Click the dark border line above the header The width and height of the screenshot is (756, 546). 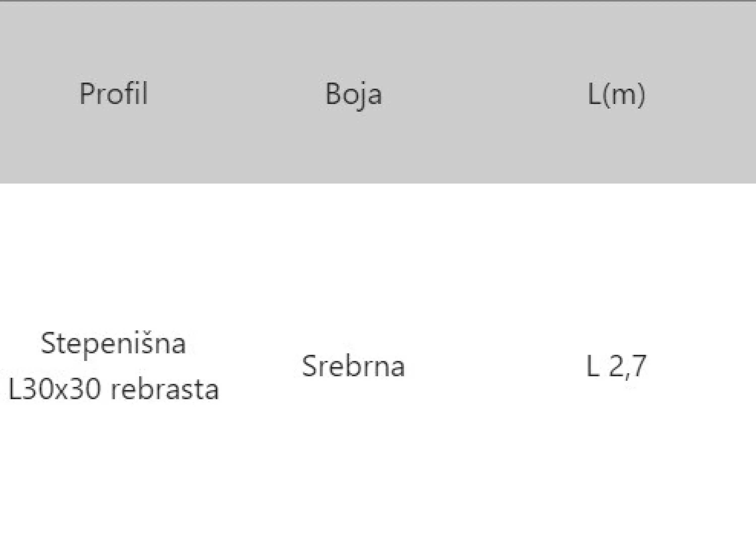pos(378,1)
